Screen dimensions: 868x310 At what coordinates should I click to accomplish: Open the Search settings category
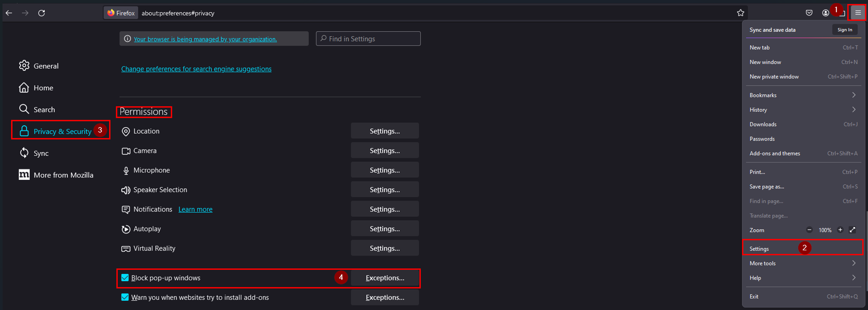click(x=37, y=109)
